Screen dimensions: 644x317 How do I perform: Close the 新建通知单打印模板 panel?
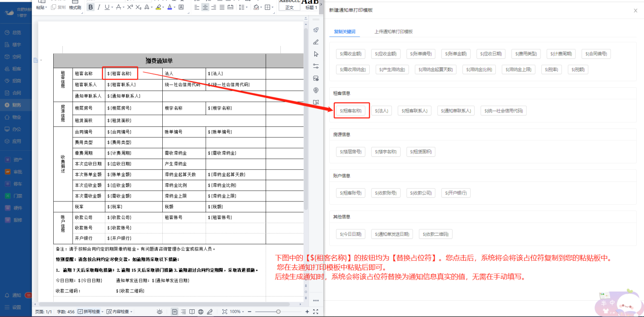[635, 11]
